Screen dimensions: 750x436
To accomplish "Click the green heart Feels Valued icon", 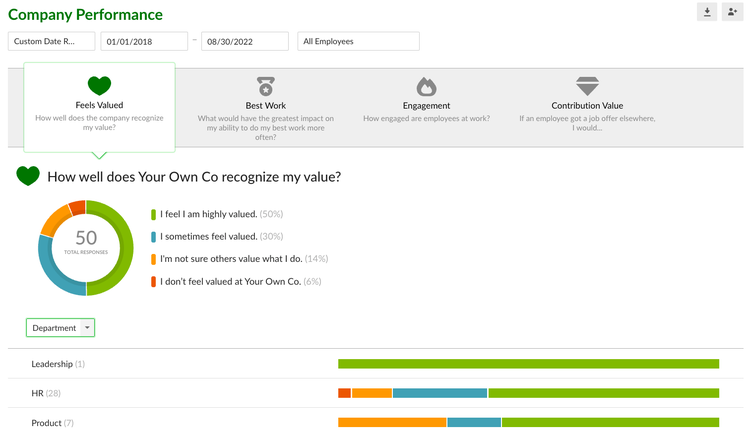I will click(99, 86).
